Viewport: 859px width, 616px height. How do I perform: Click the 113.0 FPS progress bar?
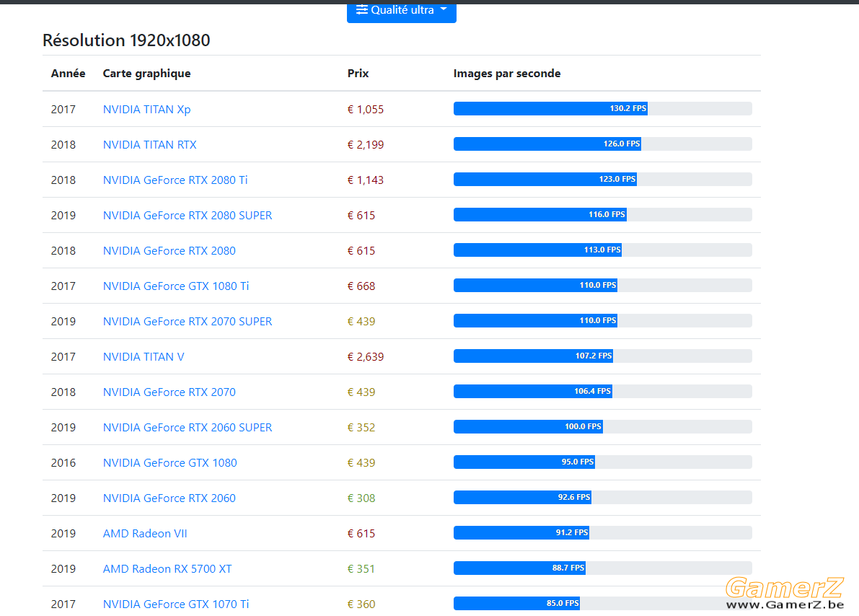[x=603, y=250]
